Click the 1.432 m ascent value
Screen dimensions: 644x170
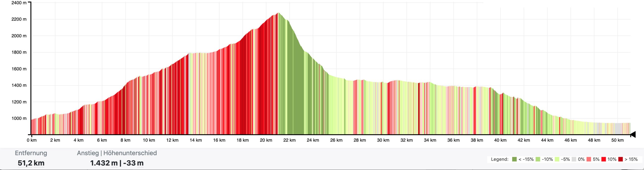(x=104, y=163)
